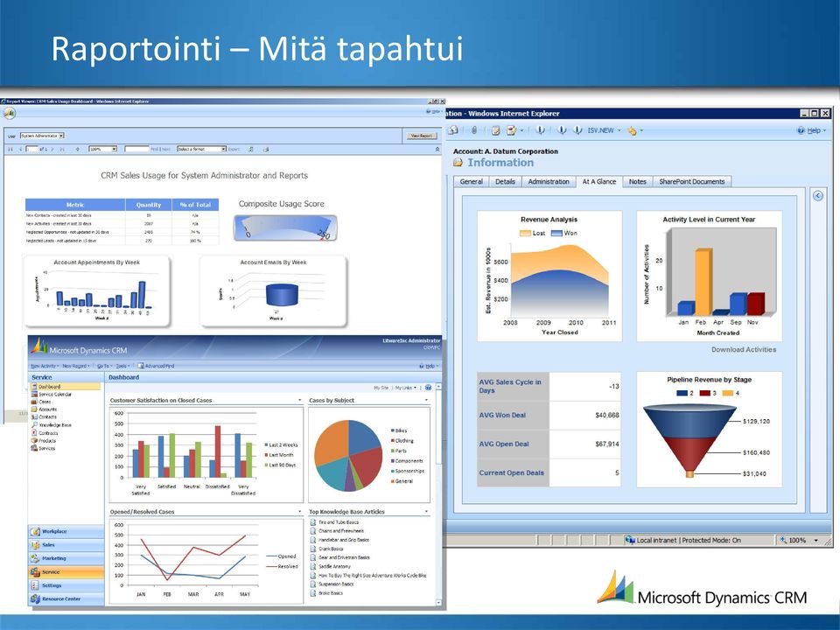This screenshot has height=630, width=840.
Task: Open the report zoom 100% dropdown
Action: pos(103,149)
